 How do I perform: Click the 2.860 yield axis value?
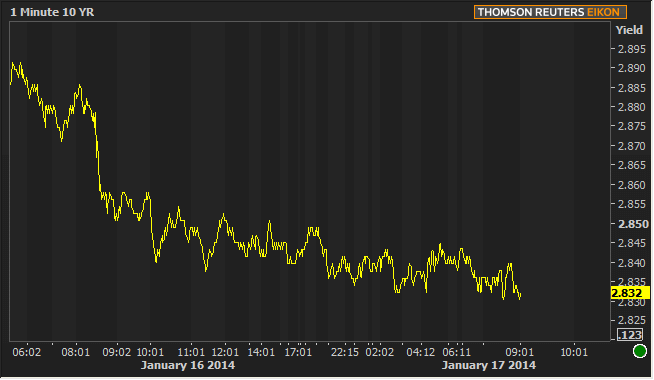click(x=631, y=185)
